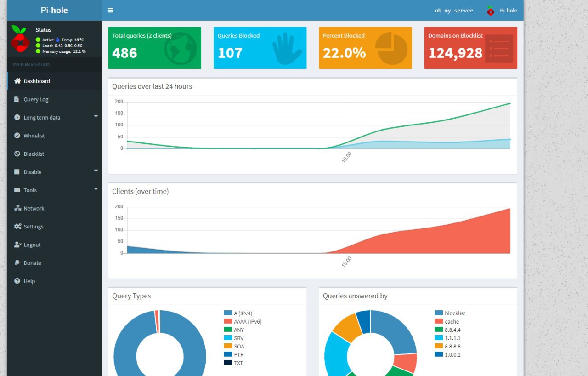The width and height of the screenshot is (588, 376).
Task: Open the Whitelist page
Action: pos(54,136)
